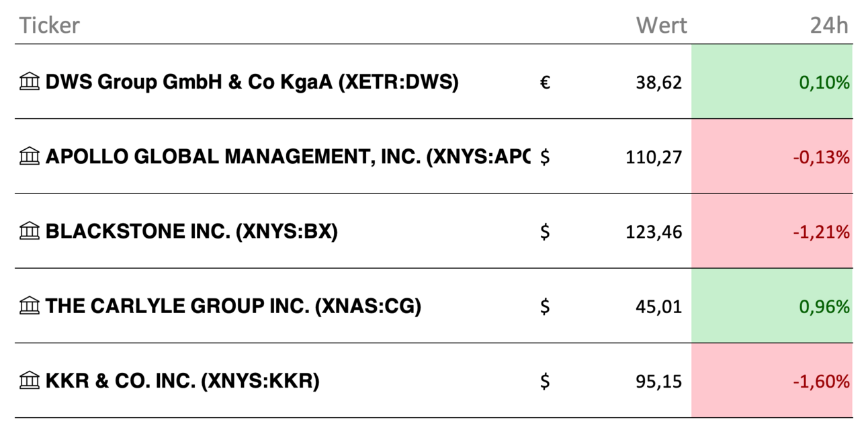The height and width of the screenshot is (432, 868).
Task: Sort by the Ticker column header
Action: pyautogui.click(x=49, y=26)
